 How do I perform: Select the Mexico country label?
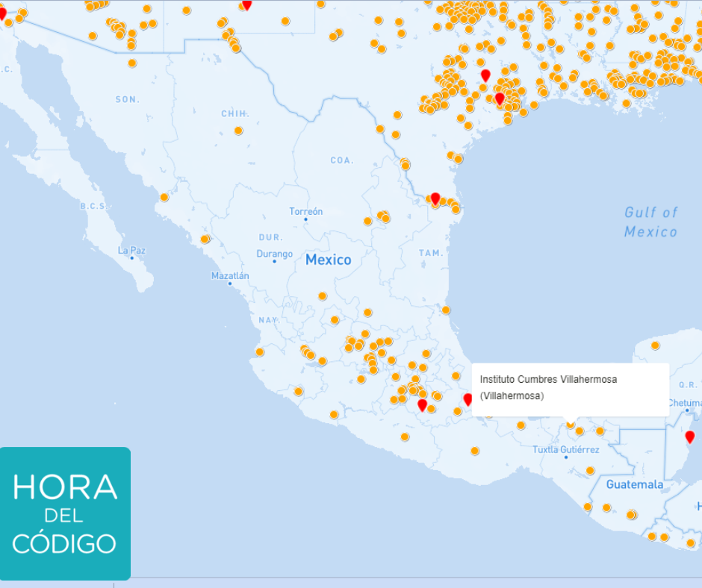[328, 260]
